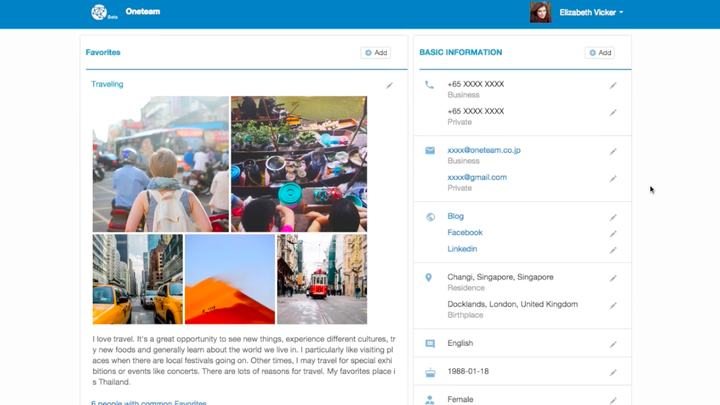Click the travel description paragraph
The width and height of the screenshot is (720, 405).
coord(244,360)
